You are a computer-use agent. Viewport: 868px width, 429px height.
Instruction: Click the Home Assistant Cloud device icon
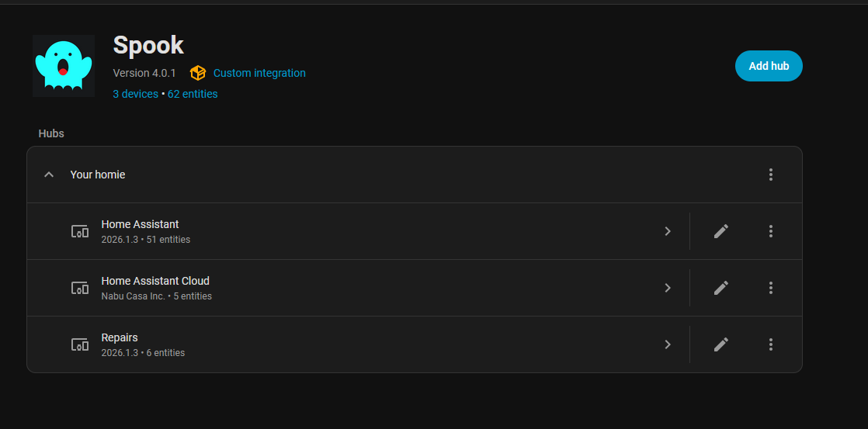click(80, 288)
